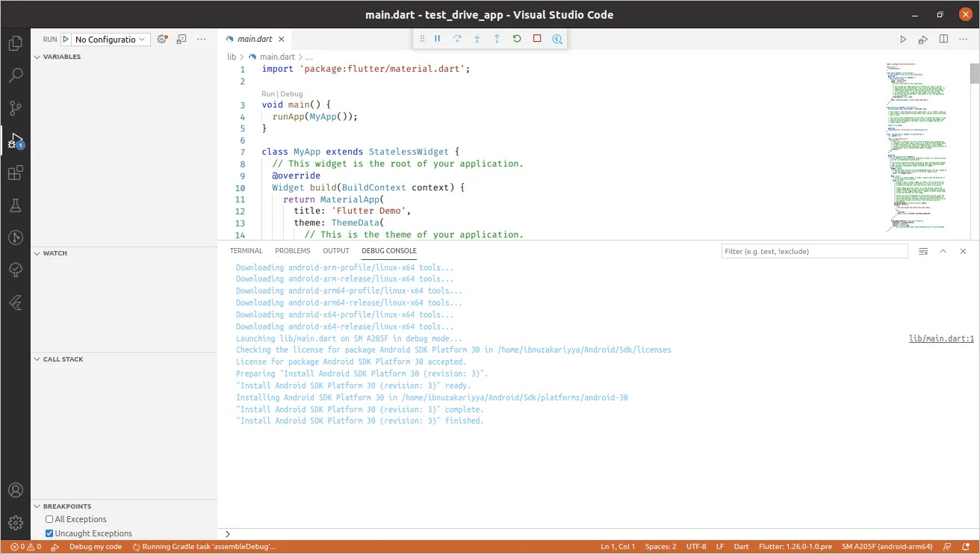Toggle the All Exceptions breakpoint checkbox
This screenshot has height=555, width=980.
click(49, 519)
